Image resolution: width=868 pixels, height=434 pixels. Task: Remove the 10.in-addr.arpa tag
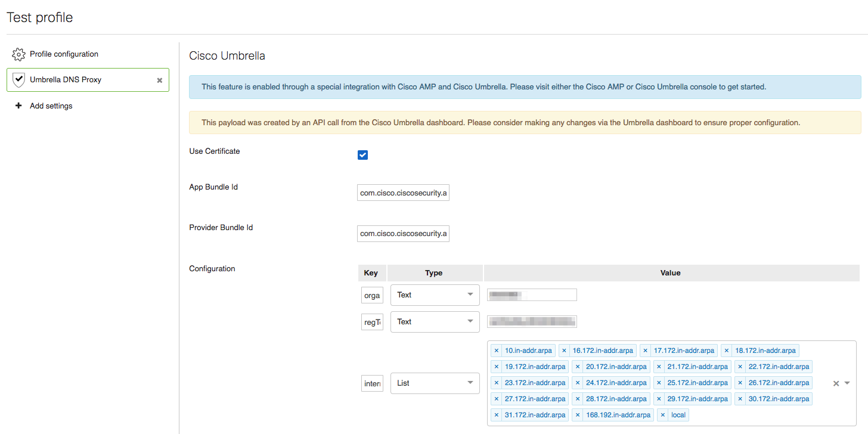[497, 351]
